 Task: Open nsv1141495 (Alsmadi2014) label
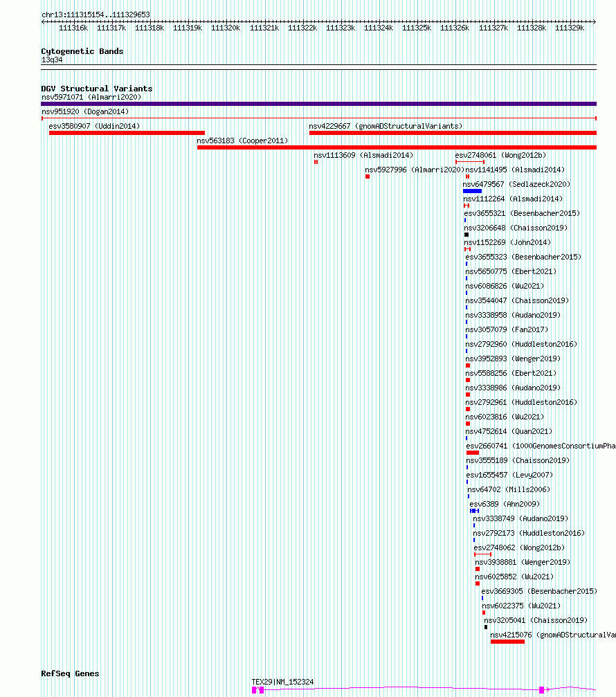click(515, 170)
